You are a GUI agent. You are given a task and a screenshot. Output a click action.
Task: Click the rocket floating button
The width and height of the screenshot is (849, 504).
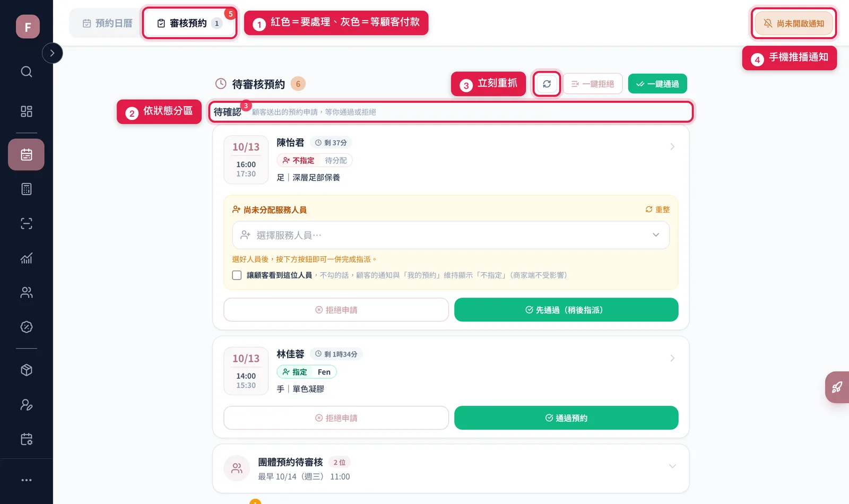[837, 387]
